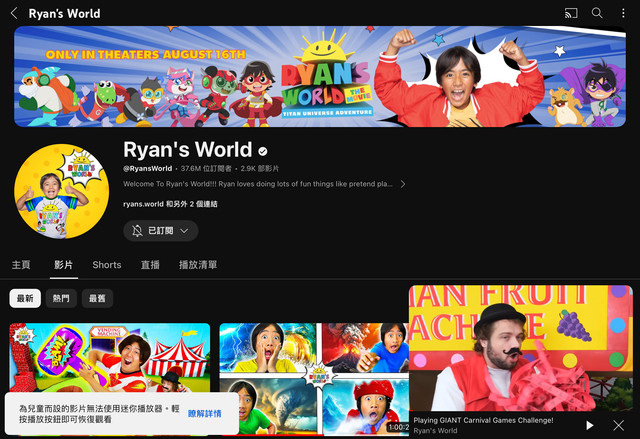Click the large Ryan's World channel name
The image size is (640, 439).
click(188, 150)
